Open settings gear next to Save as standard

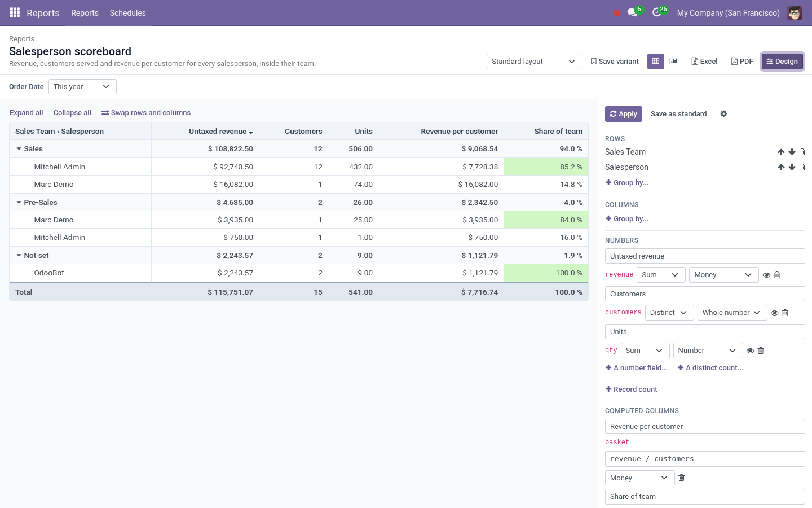(x=723, y=114)
